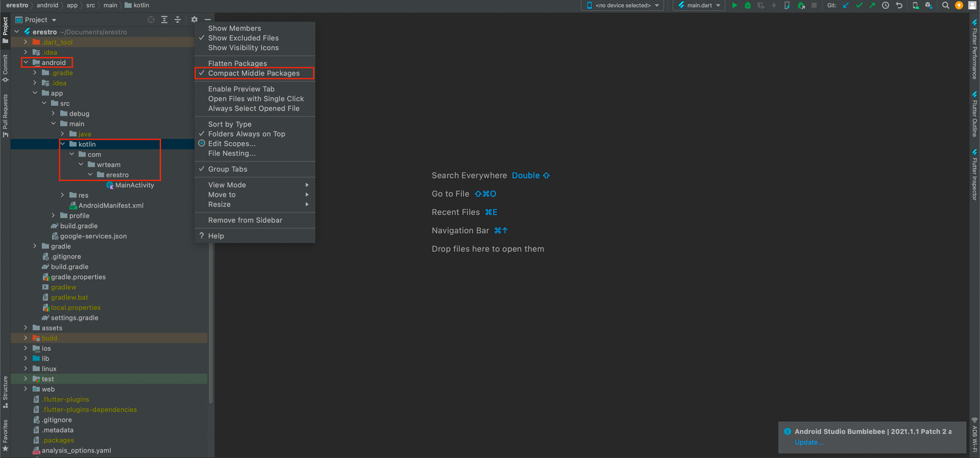Image resolution: width=980 pixels, height=458 pixels.
Task: Run the app with the green play icon
Action: tap(734, 6)
